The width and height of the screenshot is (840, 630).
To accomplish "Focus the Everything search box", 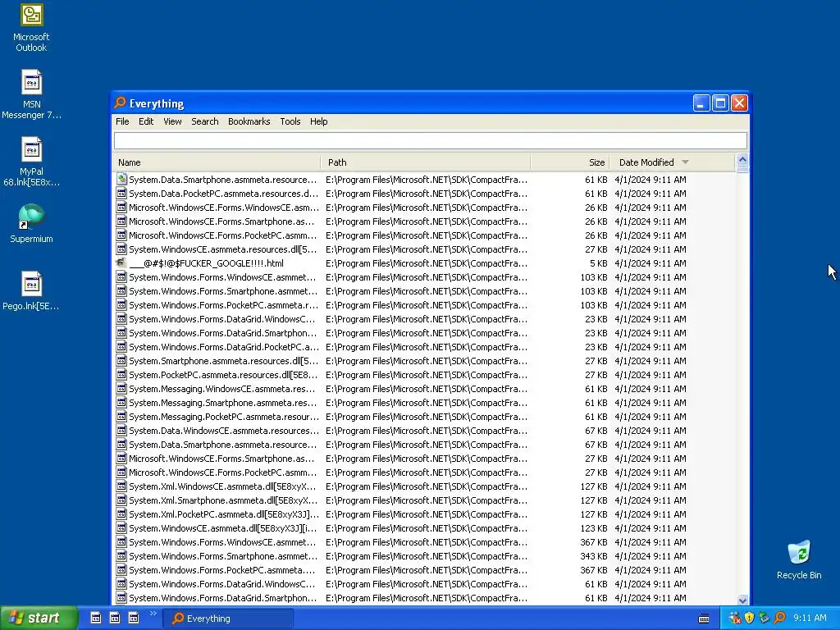I will click(x=430, y=140).
